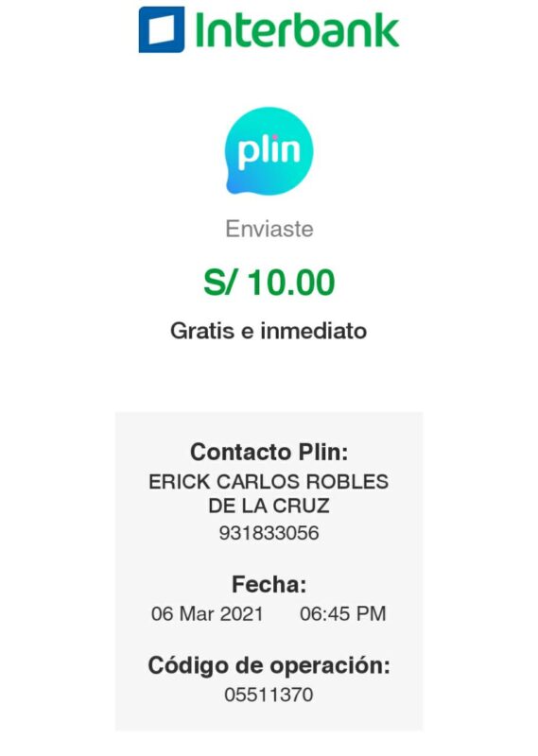The image size is (538, 756).
Task: Click the Enviaste label
Action: [269, 229]
